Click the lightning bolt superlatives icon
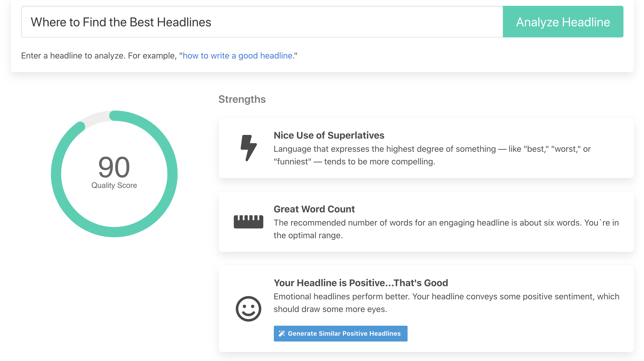Viewport: 644px width, 361px height. point(249,148)
